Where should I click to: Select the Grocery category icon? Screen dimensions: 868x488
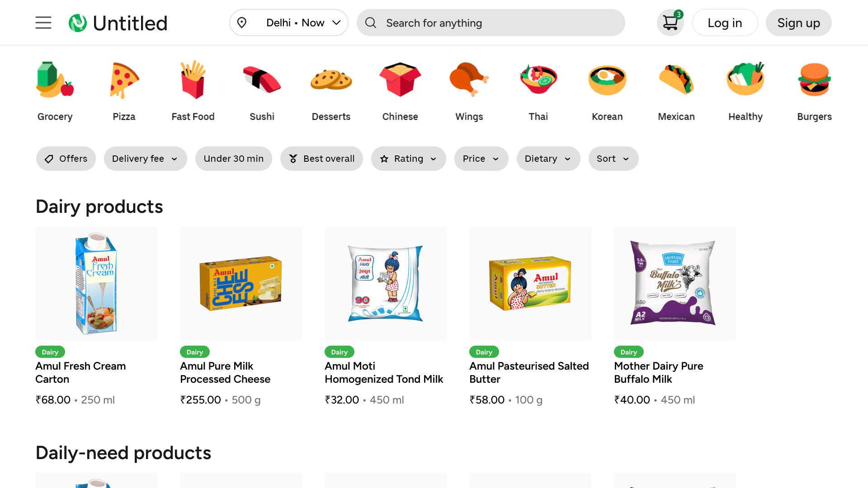pos(54,88)
